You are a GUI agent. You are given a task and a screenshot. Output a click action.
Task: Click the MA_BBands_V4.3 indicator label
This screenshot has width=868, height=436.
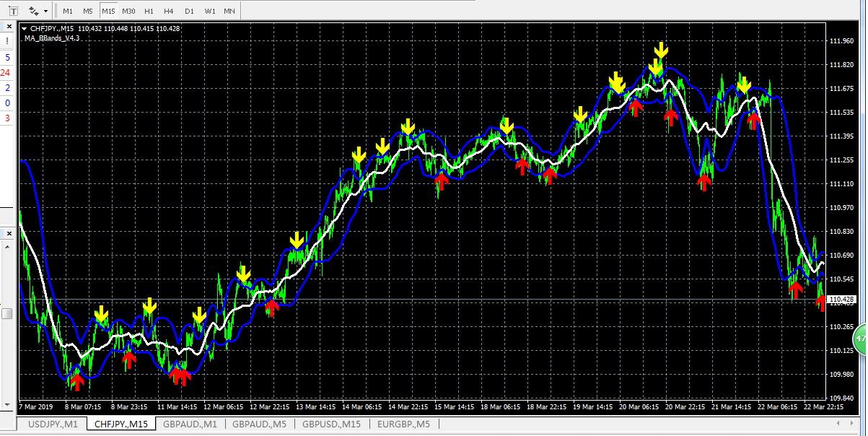coord(51,38)
